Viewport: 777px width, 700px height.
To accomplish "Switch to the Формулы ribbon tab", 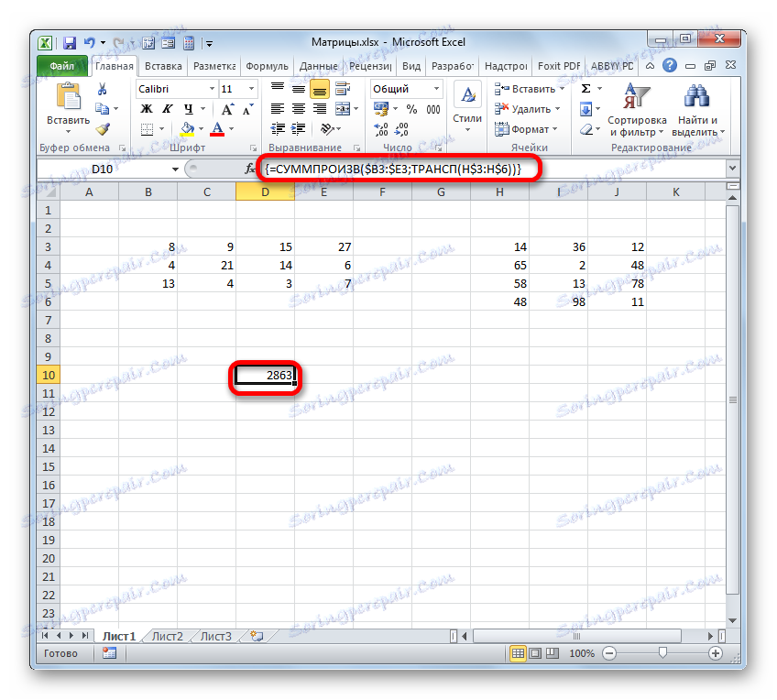I will (x=267, y=66).
